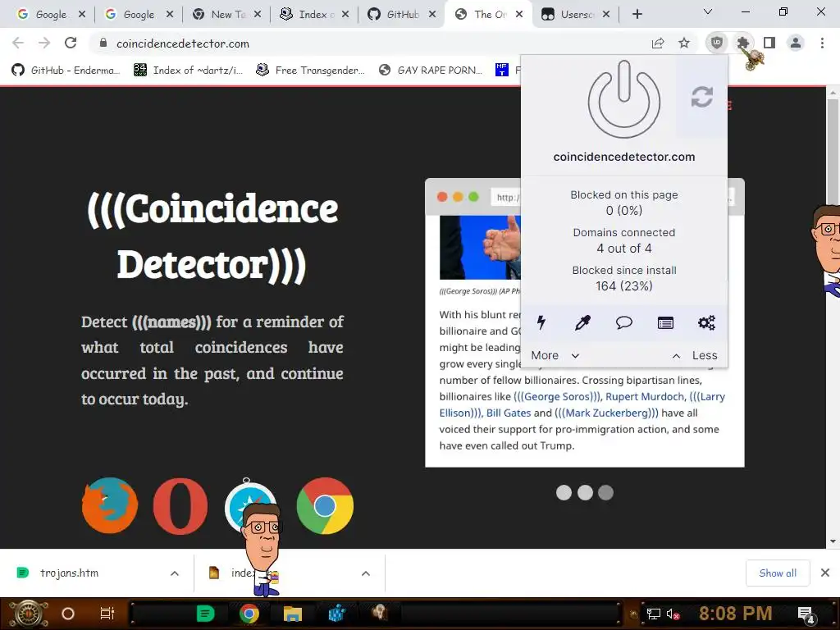Enter element zapper mode (lightning icon)
Screen dimensions: 840x630
click(541, 322)
